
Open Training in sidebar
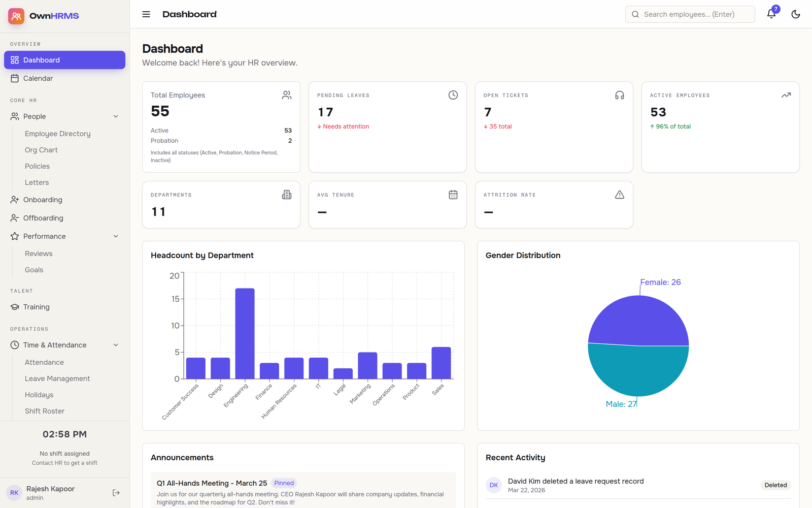pos(64,307)
